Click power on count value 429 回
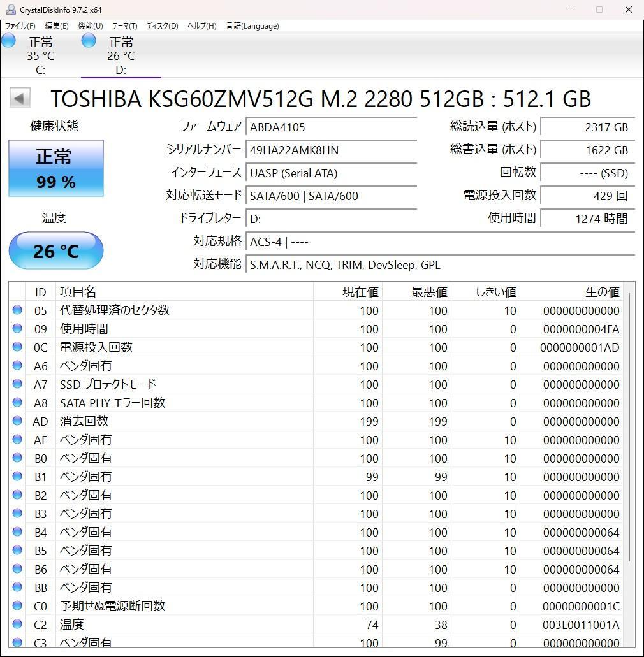This screenshot has height=657, width=644. (x=588, y=196)
